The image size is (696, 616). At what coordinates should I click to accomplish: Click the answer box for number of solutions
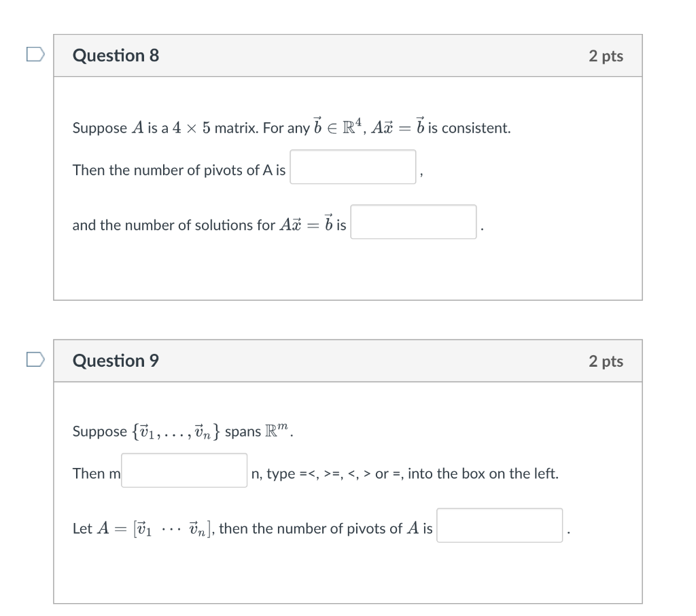(413, 221)
